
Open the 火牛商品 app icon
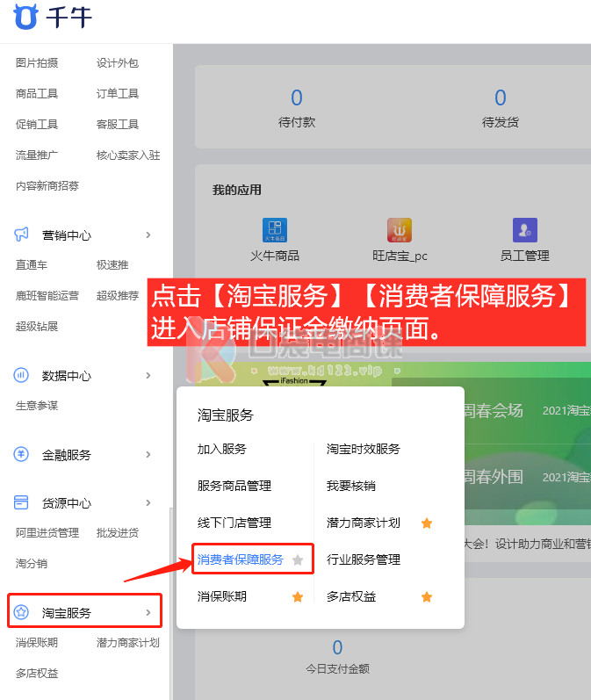coord(275,230)
